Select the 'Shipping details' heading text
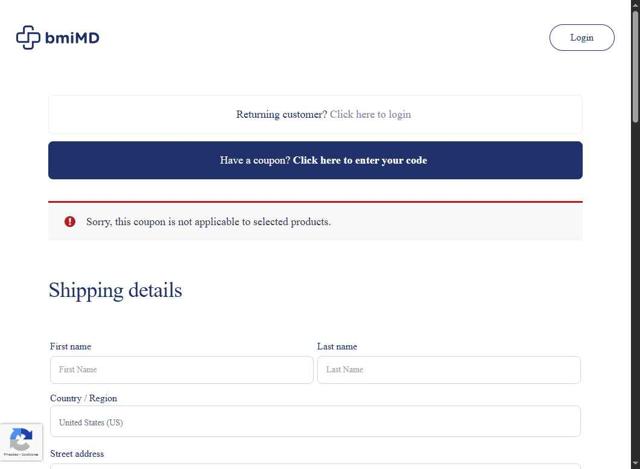 pos(116,291)
